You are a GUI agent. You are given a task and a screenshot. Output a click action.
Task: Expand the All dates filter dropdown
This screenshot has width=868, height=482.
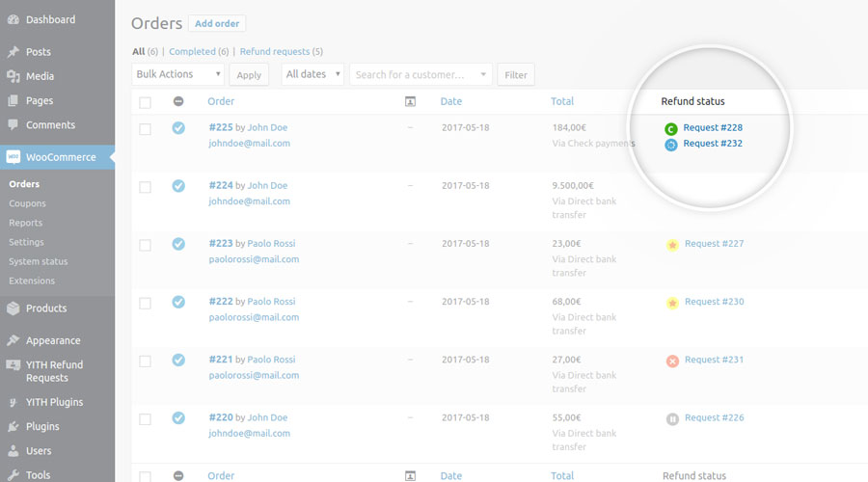pyautogui.click(x=312, y=74)
